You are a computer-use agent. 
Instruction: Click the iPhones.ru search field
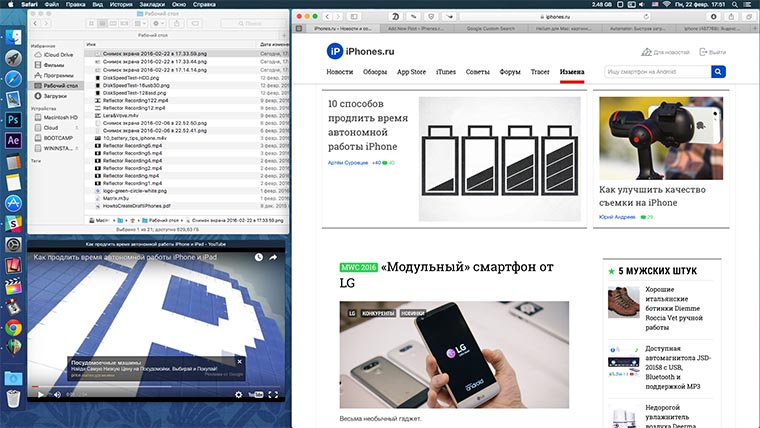pos(658,72)
